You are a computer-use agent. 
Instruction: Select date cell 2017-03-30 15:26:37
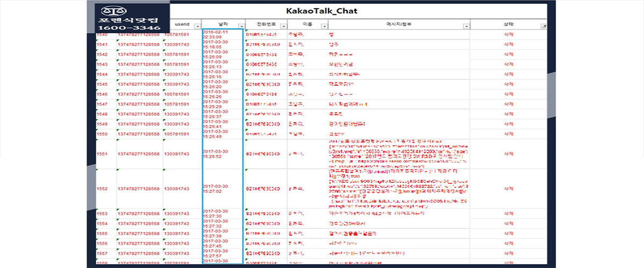(x=223, y=114)
